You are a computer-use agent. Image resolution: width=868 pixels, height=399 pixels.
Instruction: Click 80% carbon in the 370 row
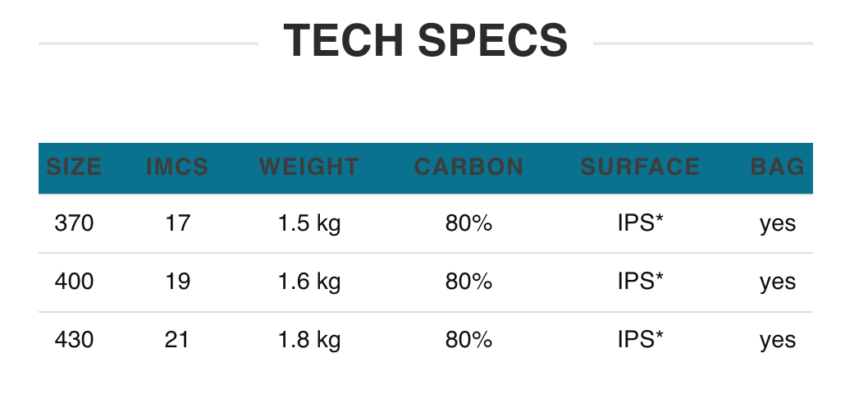468,223
